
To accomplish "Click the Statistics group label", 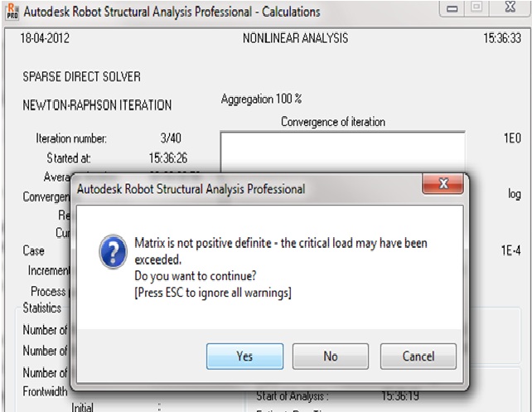I will pos(42,308).
